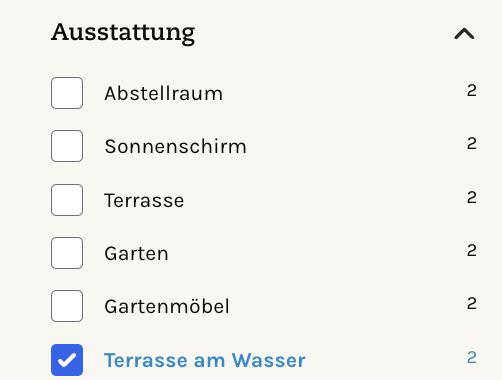Click the Abstellraum label text
This screenshot has width=502, height=380.
click(x=163, y=93)
